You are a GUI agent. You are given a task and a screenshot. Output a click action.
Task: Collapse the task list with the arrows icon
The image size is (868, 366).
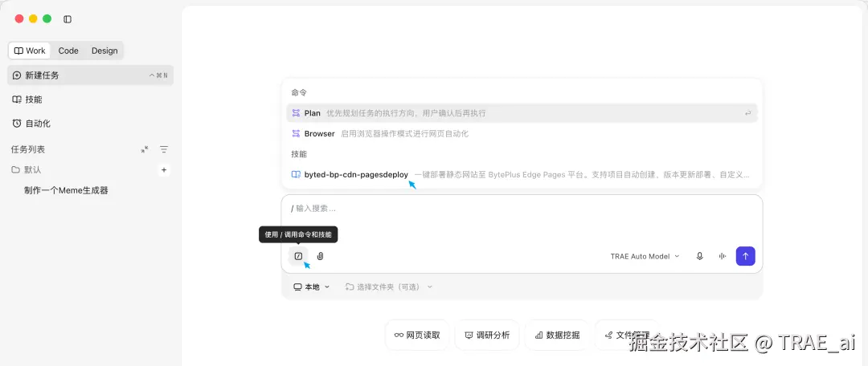(x=145, y=149)
